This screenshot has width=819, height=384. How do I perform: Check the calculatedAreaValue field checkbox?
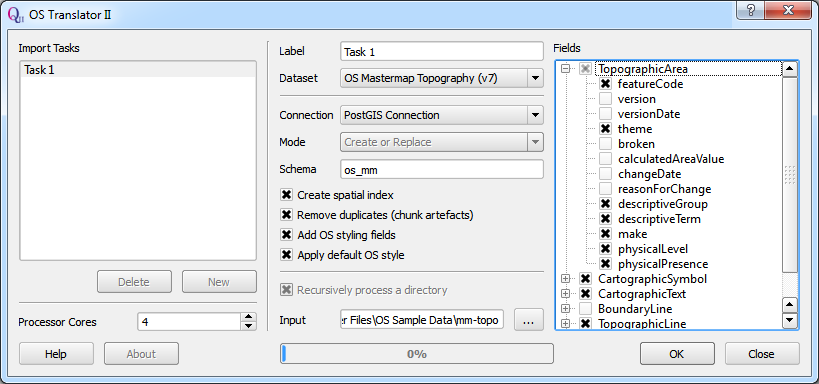pyautogui.click(x=605, y=159)
